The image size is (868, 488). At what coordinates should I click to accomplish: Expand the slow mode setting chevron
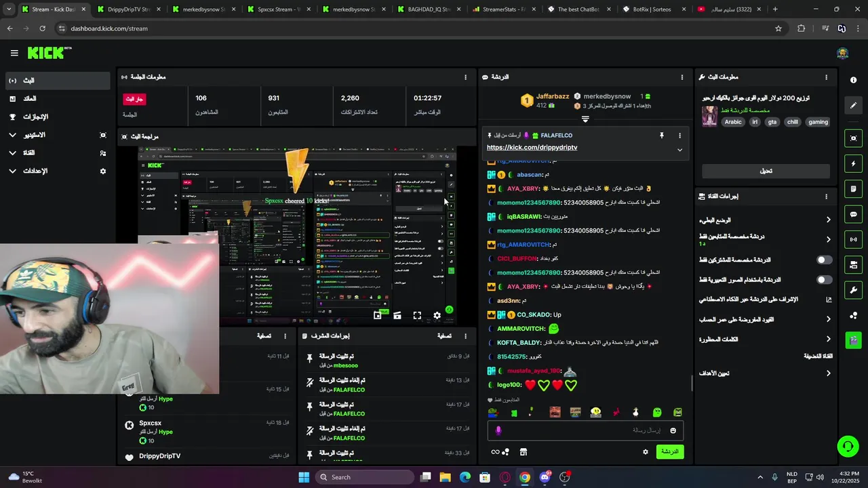(828, 220)
